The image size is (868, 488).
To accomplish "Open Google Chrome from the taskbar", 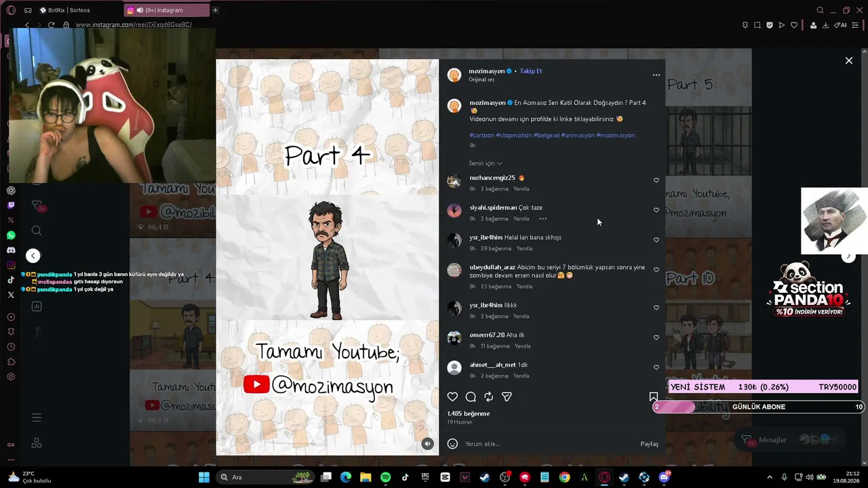I will (564, 477).
